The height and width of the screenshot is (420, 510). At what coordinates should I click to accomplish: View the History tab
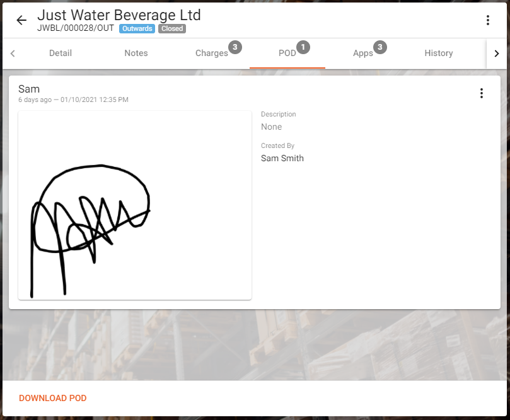[438, 53]
